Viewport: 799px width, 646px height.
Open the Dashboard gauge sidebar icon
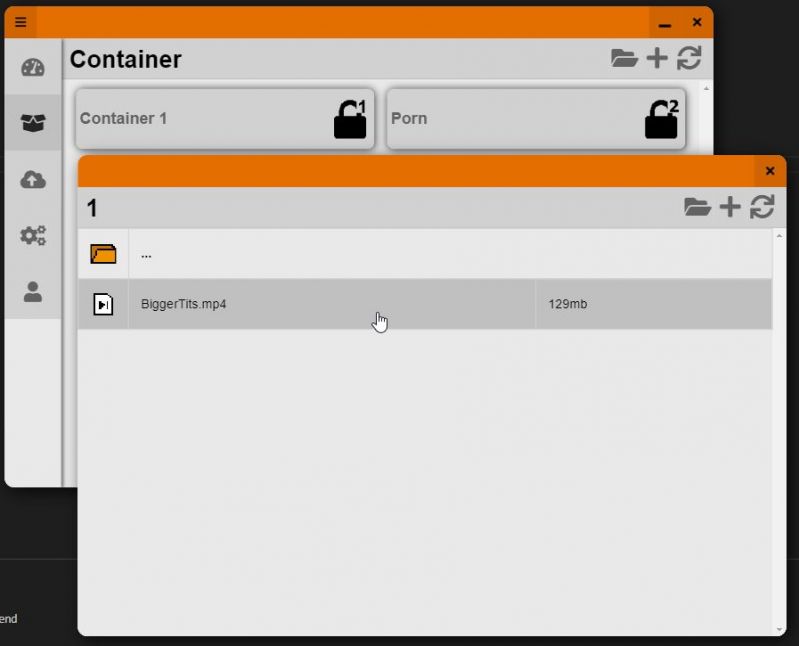[x=33, y=68]
